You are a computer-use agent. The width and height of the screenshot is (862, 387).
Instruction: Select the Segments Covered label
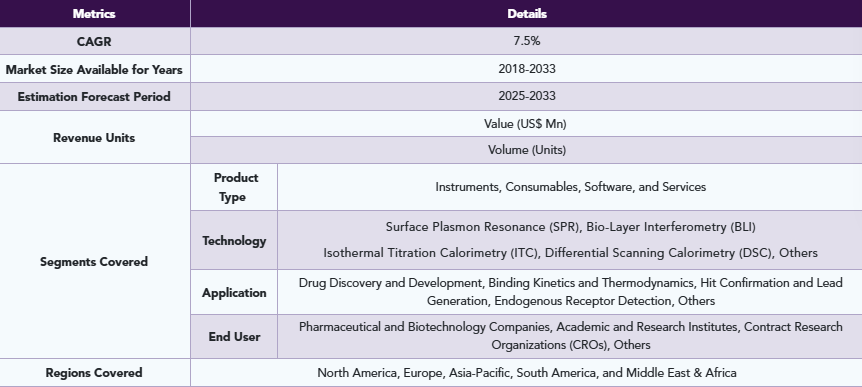(x=94, y=262)
